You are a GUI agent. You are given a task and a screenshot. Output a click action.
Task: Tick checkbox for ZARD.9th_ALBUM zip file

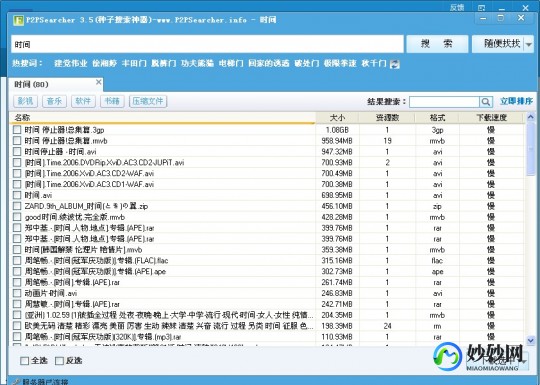17,206
